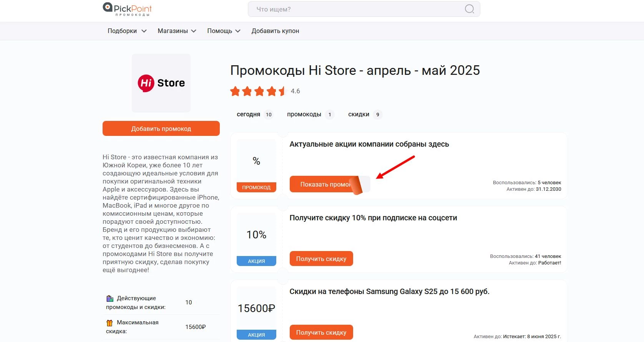
Task: Click "Истекает: 8 июня 2025 г." text
Action: [532, 337]
